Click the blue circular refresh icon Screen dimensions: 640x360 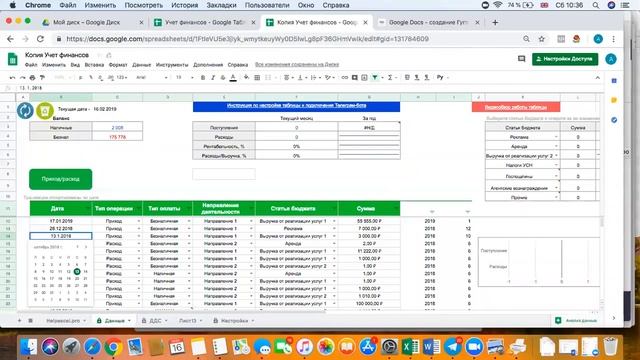pos(25,111)
